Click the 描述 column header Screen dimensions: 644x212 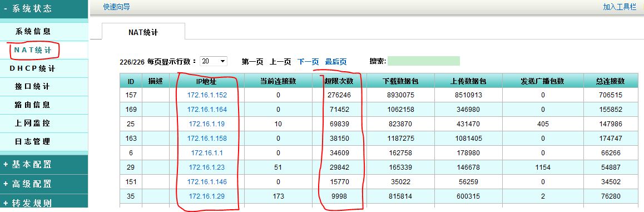[x=156, y=81]
